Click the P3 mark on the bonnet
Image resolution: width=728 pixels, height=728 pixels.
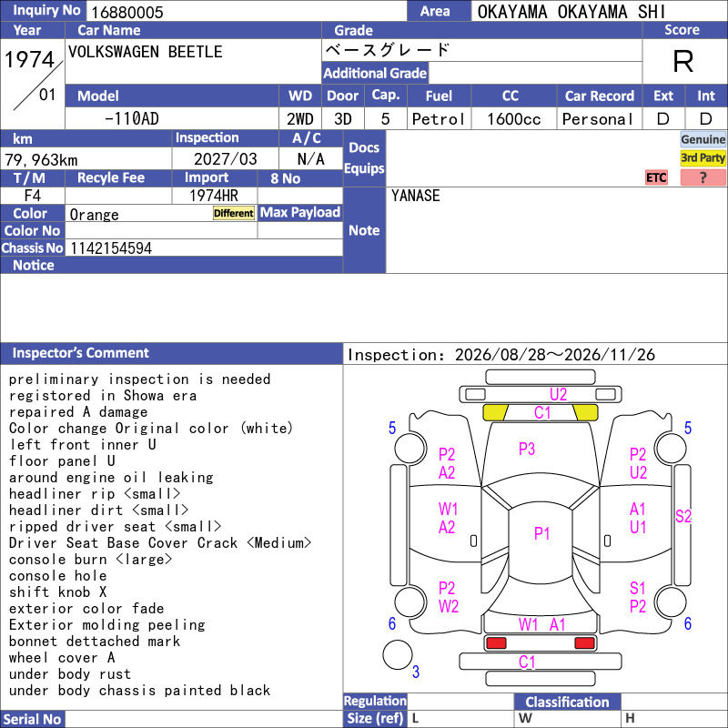point(527,449)
